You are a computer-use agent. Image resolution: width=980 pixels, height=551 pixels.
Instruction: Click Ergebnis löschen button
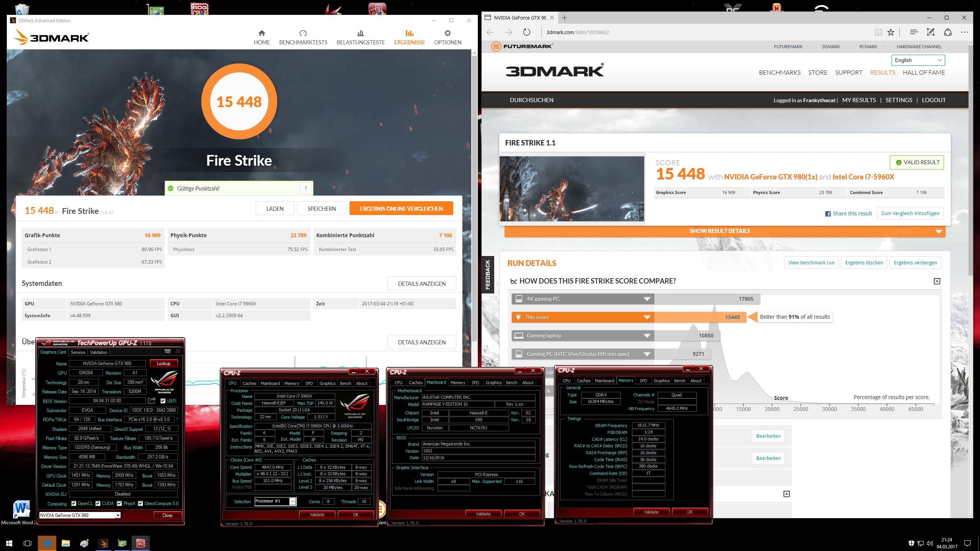pos(864,262)
